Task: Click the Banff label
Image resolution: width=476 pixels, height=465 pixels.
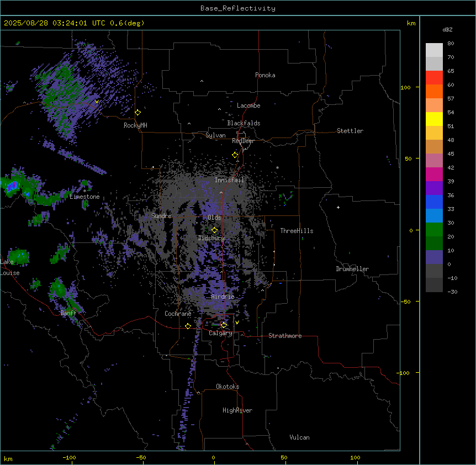Action: (68, 313)
